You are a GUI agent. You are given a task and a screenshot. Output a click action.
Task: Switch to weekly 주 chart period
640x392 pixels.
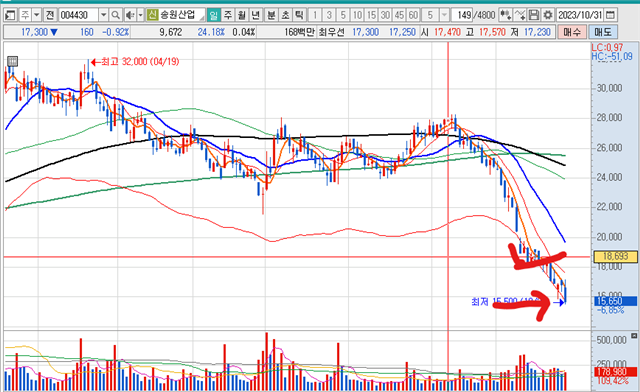[x=228, y=16]
